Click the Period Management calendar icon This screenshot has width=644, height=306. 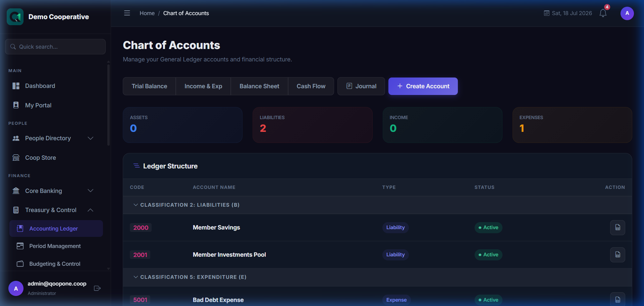(20, 246)
